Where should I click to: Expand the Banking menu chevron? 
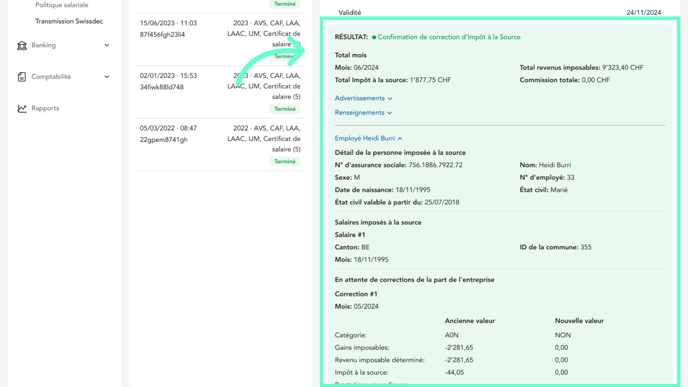point(107,45)
